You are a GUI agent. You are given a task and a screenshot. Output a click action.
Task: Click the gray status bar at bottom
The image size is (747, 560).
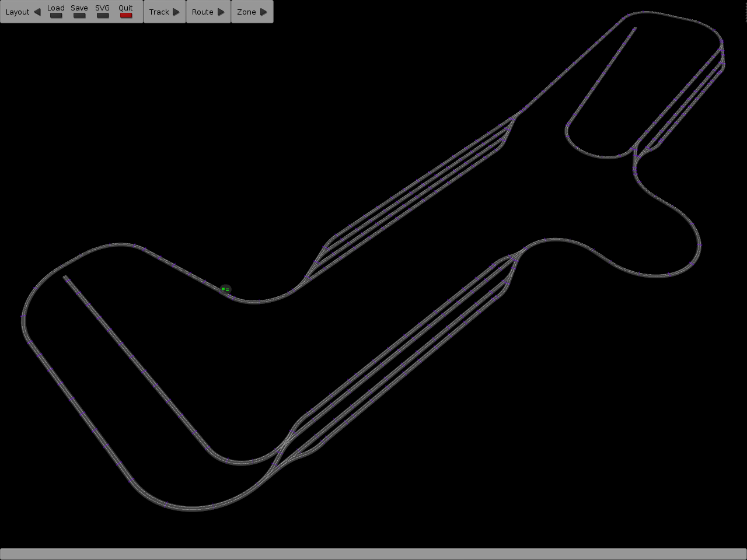[x=373, y=554]
